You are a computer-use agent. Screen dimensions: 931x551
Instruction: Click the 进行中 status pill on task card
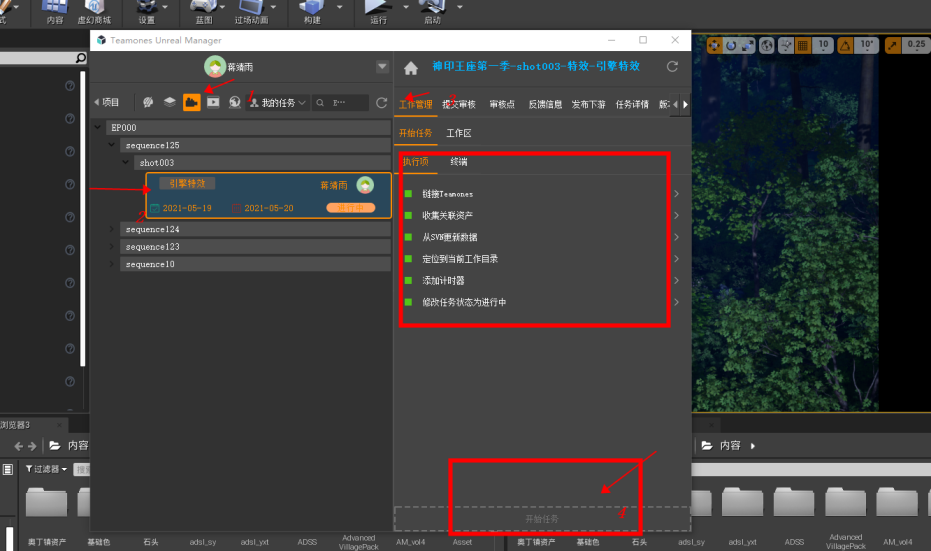coord(350,208)
